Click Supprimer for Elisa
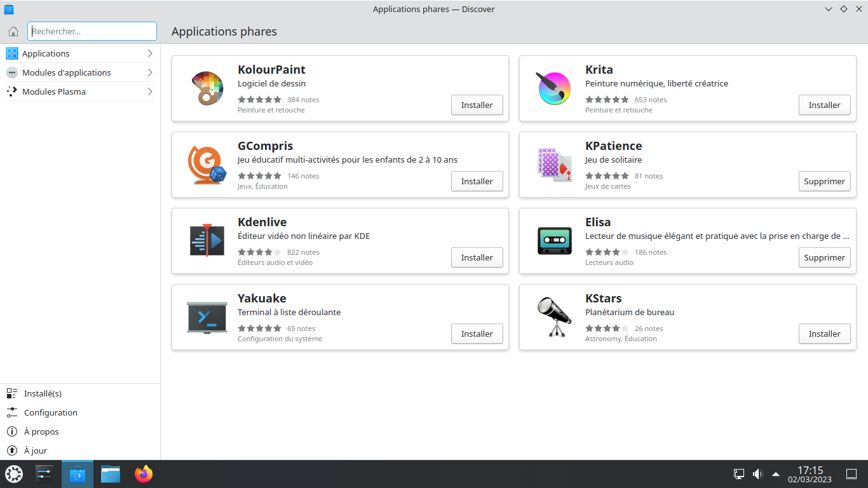Screen dimensions: 868x488 coord(824,257)
